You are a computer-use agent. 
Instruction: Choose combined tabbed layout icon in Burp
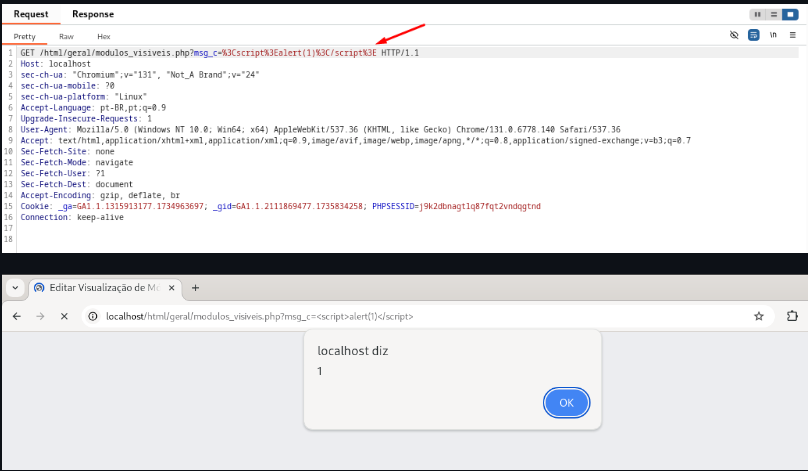pos(790,14)
